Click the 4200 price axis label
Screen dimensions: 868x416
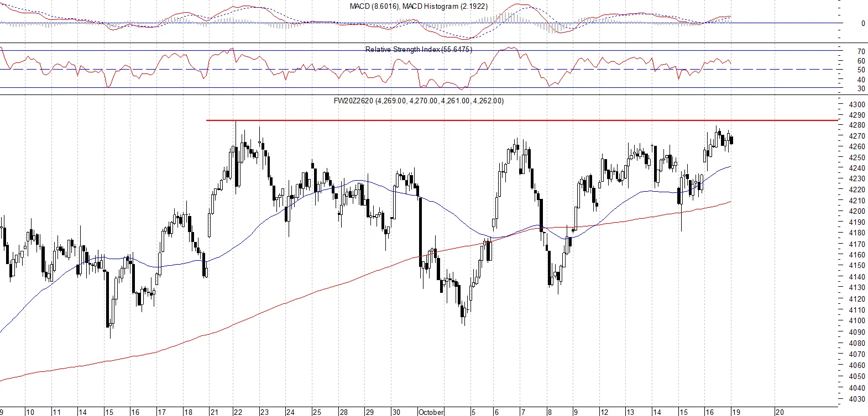click(857, 211)
